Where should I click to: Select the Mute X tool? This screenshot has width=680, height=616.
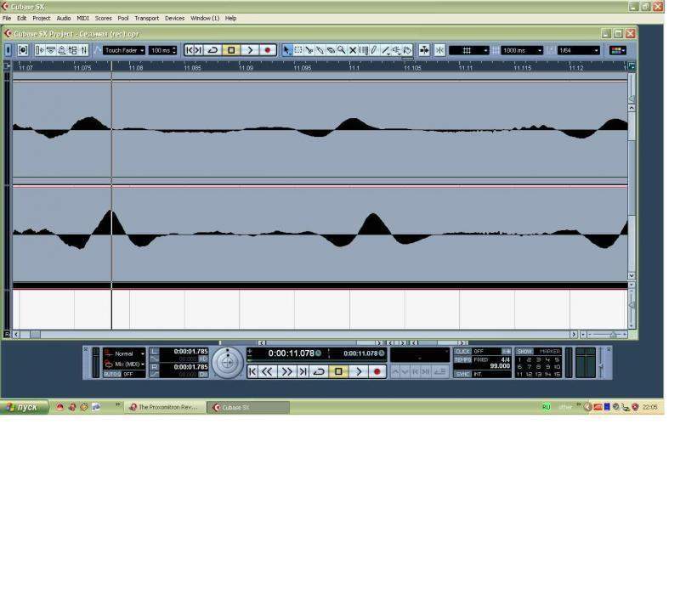pyautogui.click(x=353, y=50)
